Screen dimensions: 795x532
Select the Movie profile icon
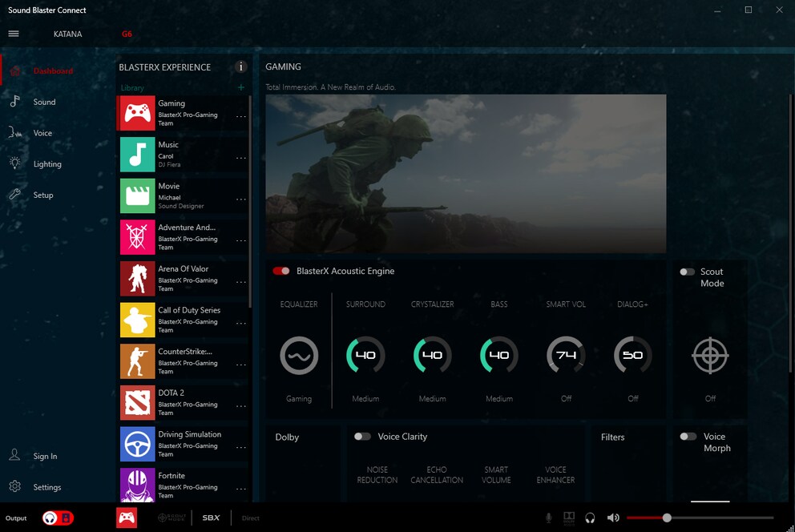tap(137, 196)
